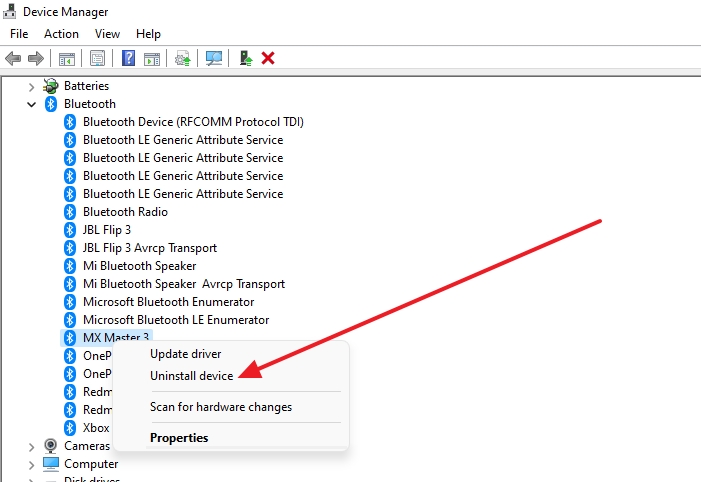701x482 pixels.
Task: Click Bluetooth icon beside JBL Flip 3 Avrcp Transport
Action: (x=70, y=248)
